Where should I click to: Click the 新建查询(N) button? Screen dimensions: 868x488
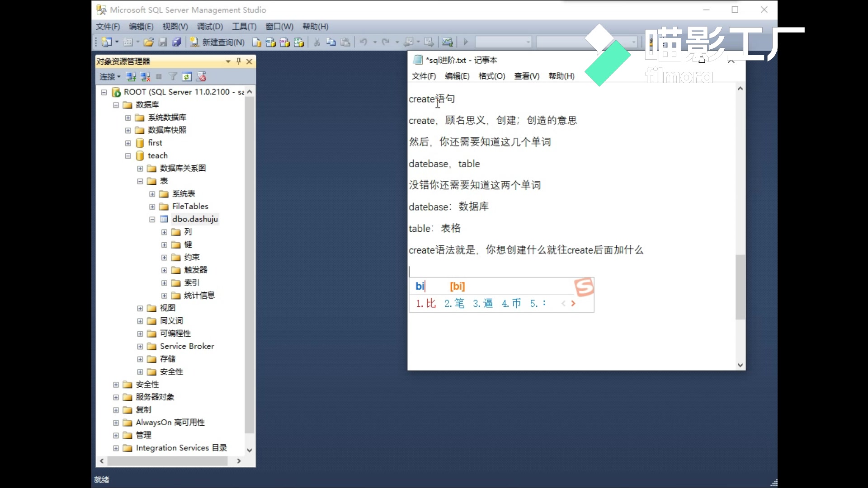point(217,42)
